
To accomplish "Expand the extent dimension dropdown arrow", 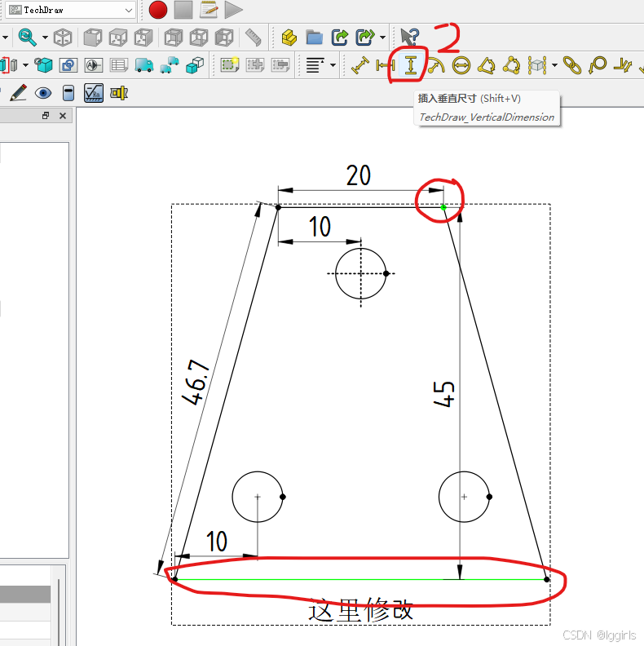I will click(554, 65).
